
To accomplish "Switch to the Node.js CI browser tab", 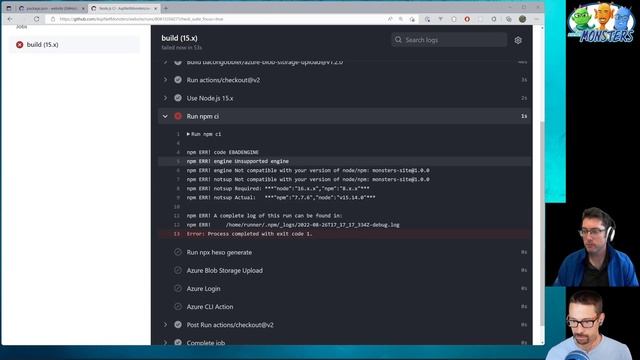I will click(124, 8).
